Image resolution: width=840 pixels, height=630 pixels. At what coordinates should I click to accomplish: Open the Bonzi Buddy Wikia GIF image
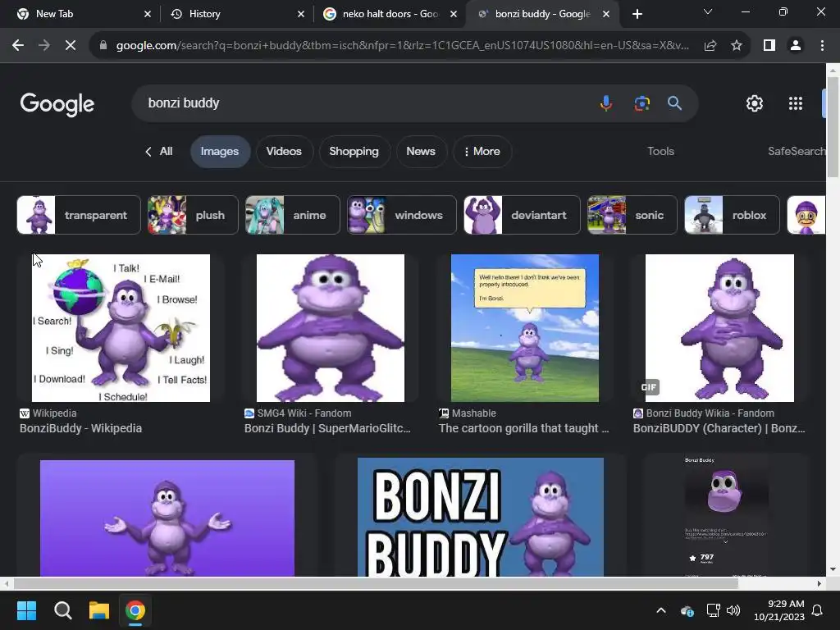pyautogui.click(x=719, y=328)
